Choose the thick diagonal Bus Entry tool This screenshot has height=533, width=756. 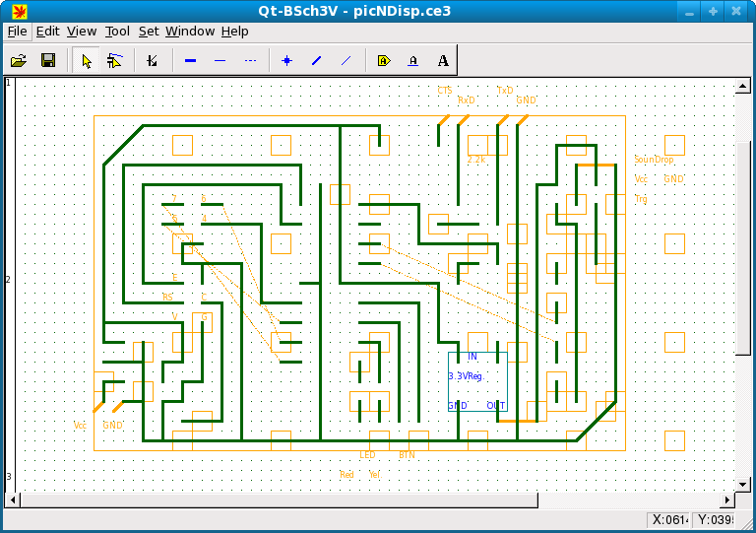(x=316, y=61)
